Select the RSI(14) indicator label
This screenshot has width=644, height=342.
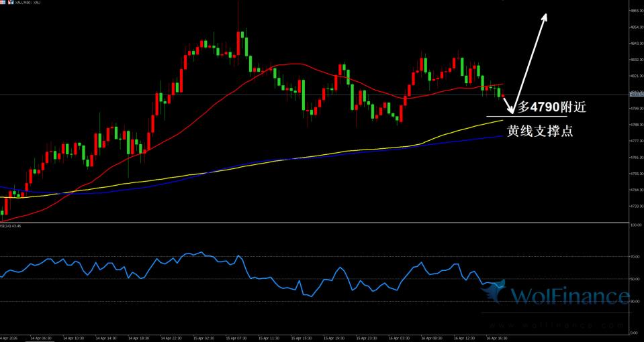(11, 226)
